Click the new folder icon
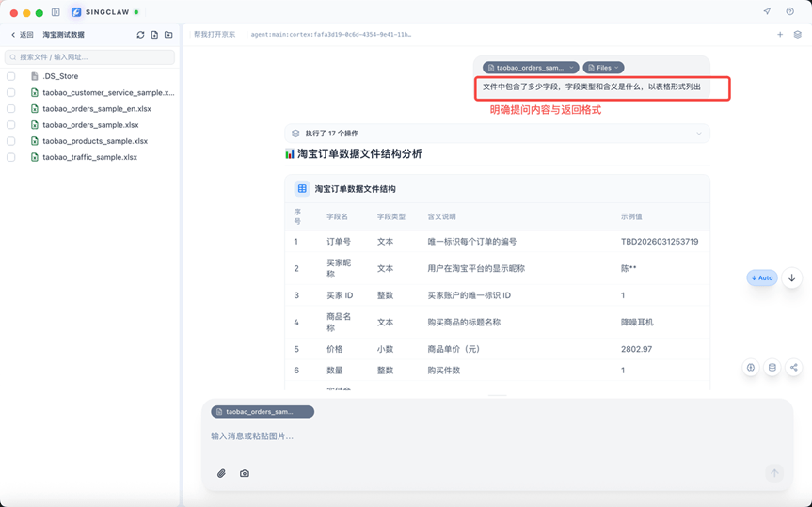This screenshot has width=812, height=507. click(168, 35)
